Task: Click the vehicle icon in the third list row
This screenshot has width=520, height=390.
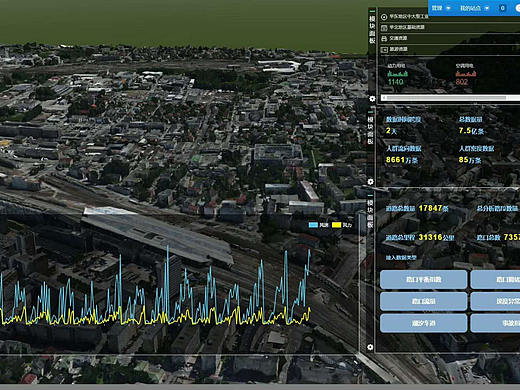Action: (384, 39)
